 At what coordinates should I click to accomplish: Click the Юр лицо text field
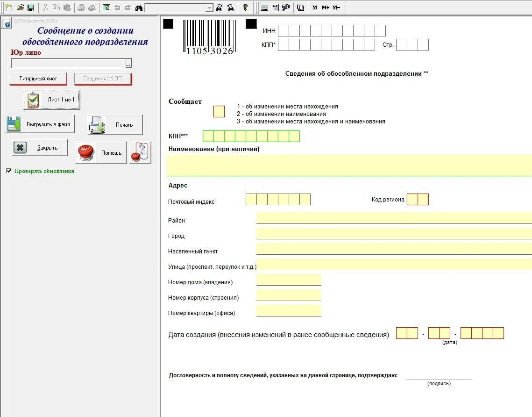click(x=68, y=63)
